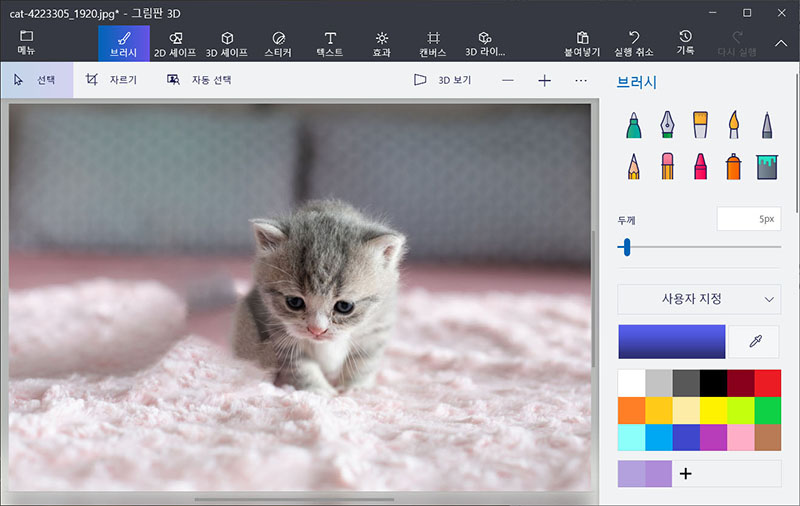Viewport: 800px width, 506px height.
Task: Select the pencil brush
Action: (x=634, y=166)
